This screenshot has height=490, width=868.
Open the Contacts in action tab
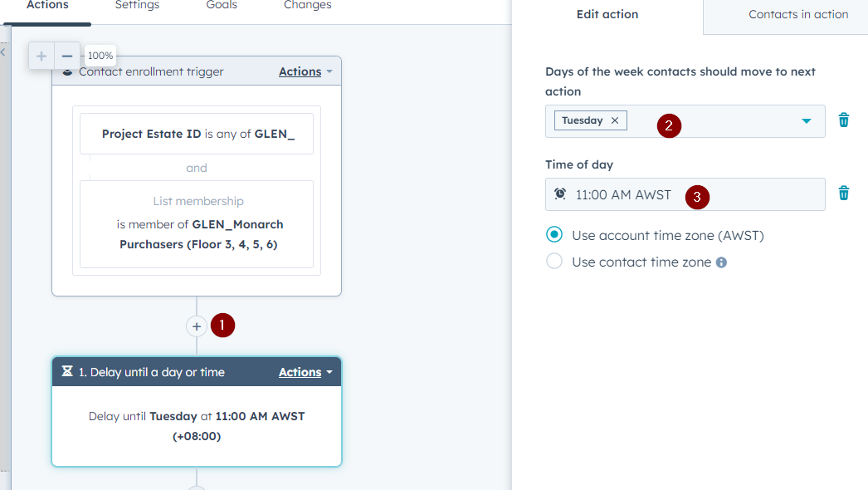(798, 14)
